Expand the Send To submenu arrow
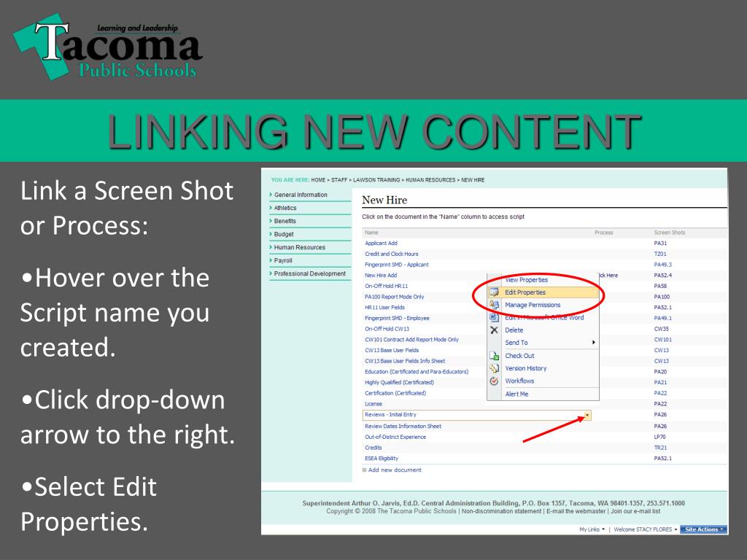 coord(594,343)
